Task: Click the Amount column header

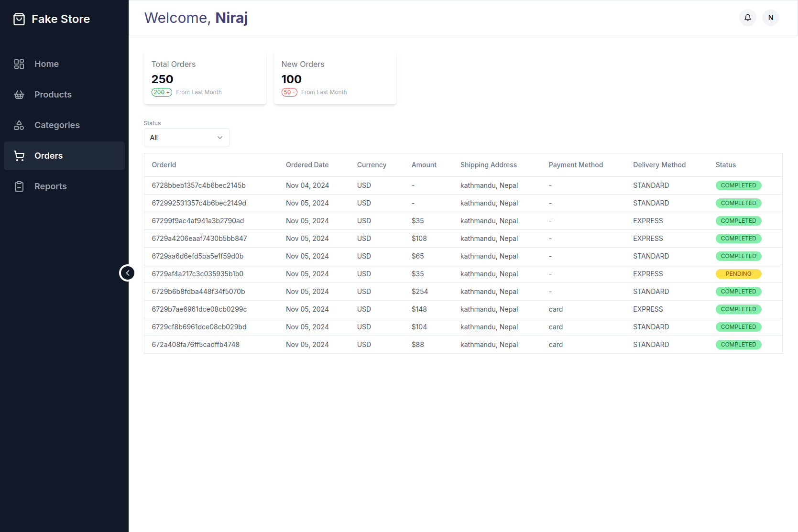Action: pos(424,165)
